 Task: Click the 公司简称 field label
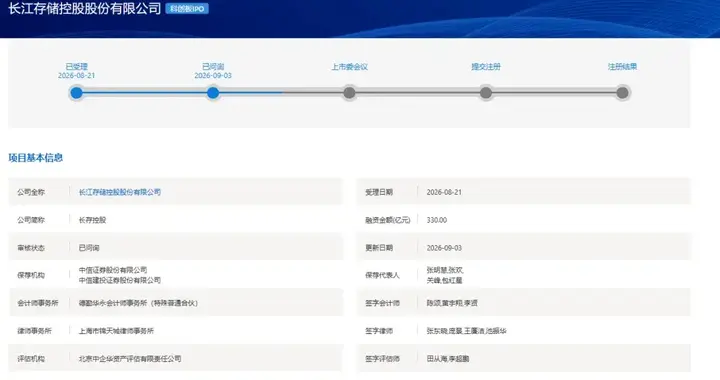(x=31, y=220)
